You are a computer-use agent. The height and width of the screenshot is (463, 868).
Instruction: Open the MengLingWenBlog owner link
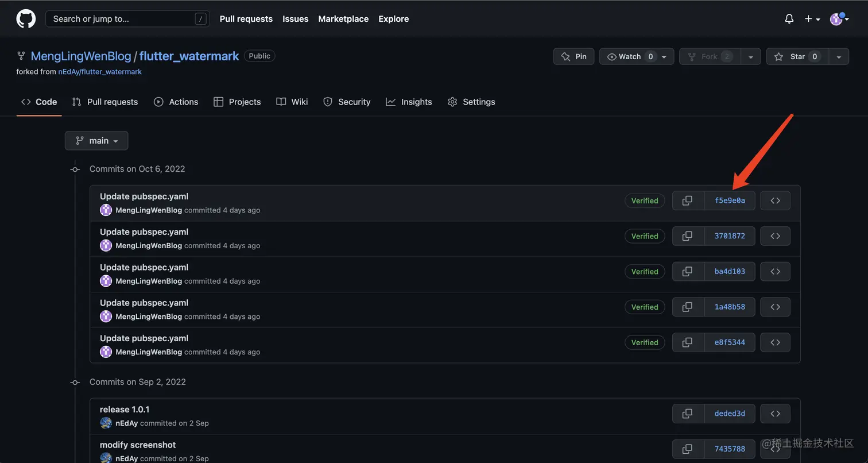[x=81, y=56]
